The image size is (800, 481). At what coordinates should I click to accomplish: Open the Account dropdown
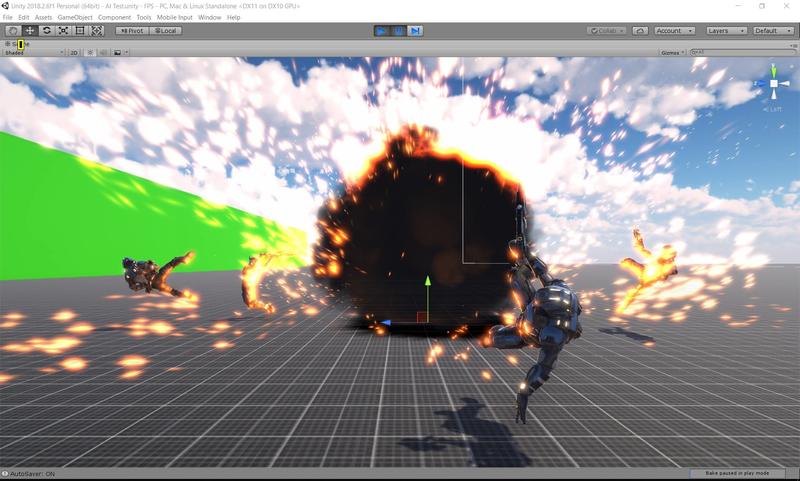[674, 31]
